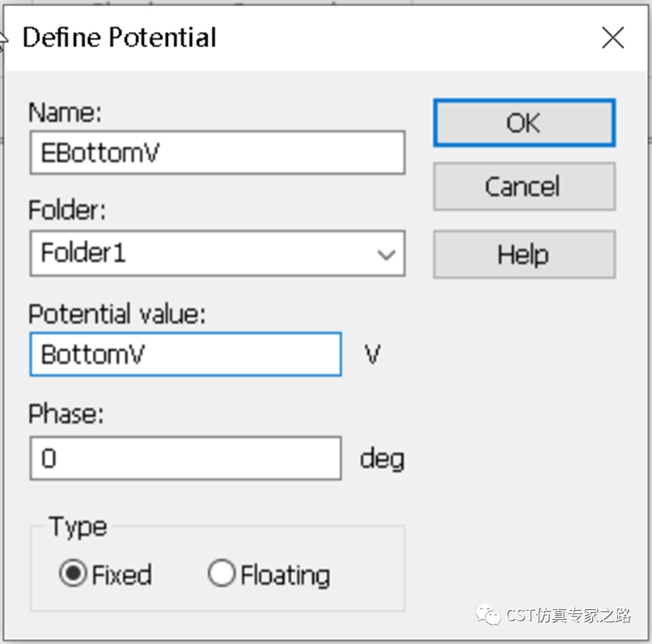Click the V unit label beside potential
The width and height of the screenshot is (652, 644).
pos(372,355)
